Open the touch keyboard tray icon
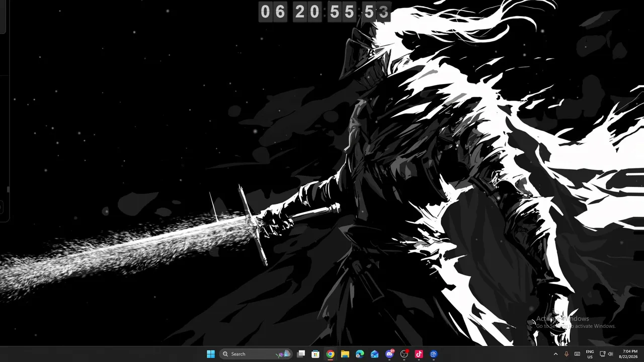The image size is (644, 362). (x=577, y=354)
